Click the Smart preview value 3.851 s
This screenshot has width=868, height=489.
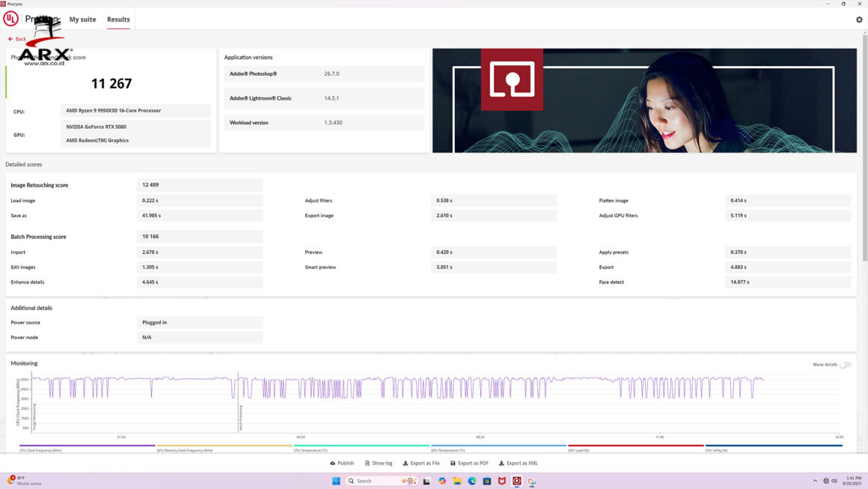tap(494, 267)
